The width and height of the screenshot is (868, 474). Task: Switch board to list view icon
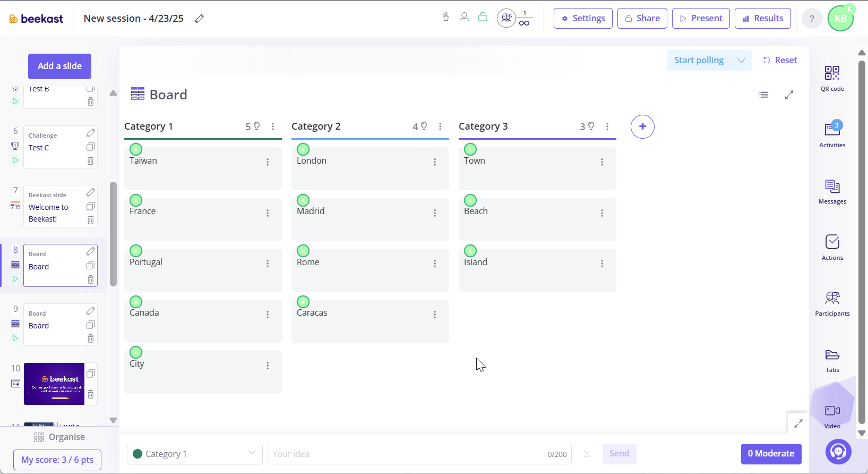coord(763,95)
